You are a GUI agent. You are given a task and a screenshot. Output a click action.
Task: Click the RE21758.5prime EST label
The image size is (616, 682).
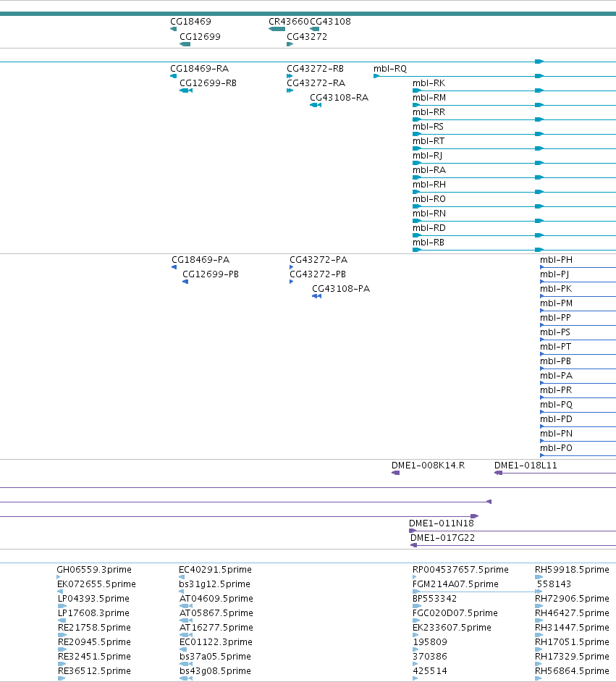(x=94, y=627)
